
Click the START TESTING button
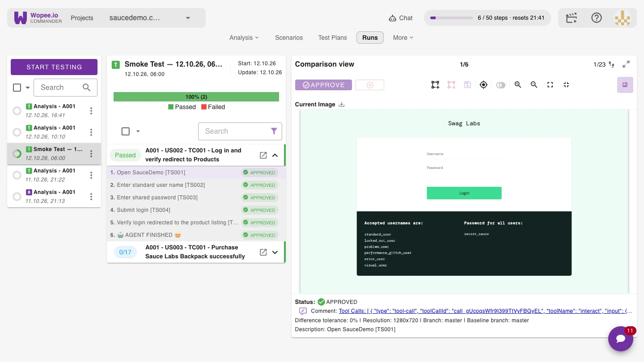pyautogui.click(x=54, y=67)
